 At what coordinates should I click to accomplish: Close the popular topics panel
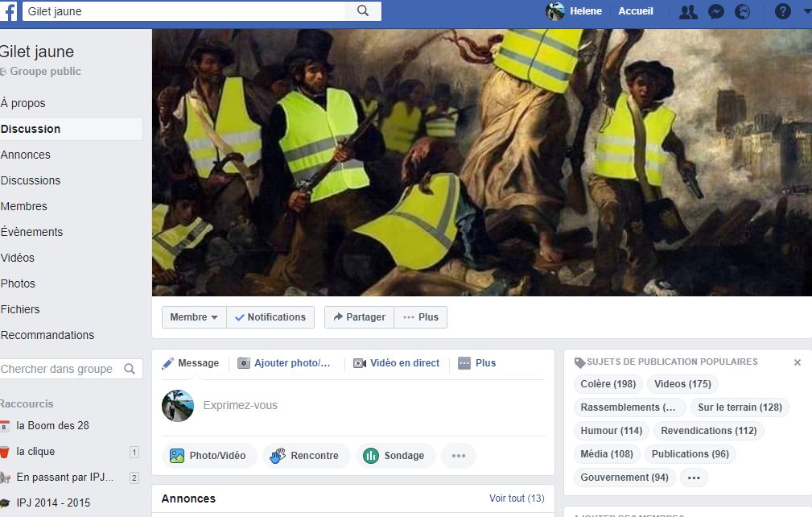[x=798, y=362]
